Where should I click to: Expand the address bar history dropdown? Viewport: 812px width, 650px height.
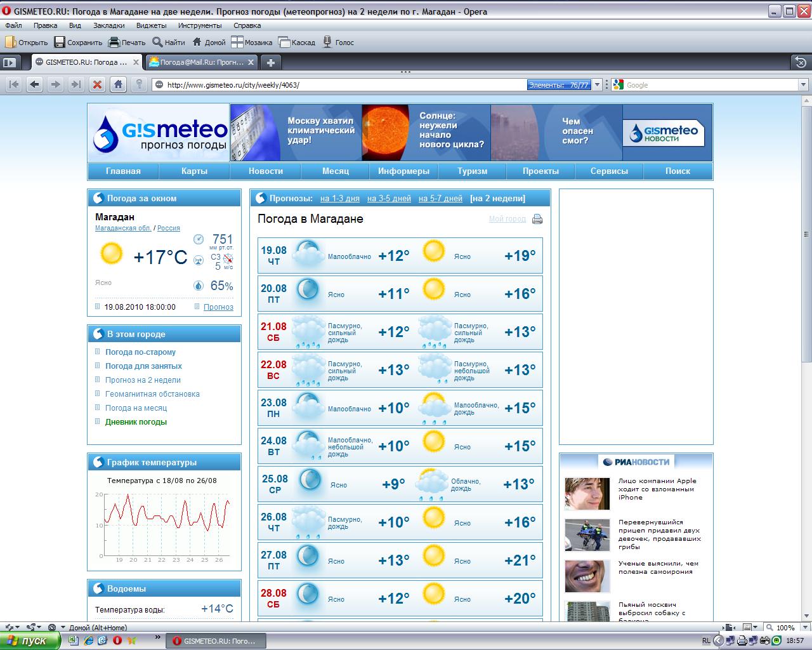tap(597, 85)
